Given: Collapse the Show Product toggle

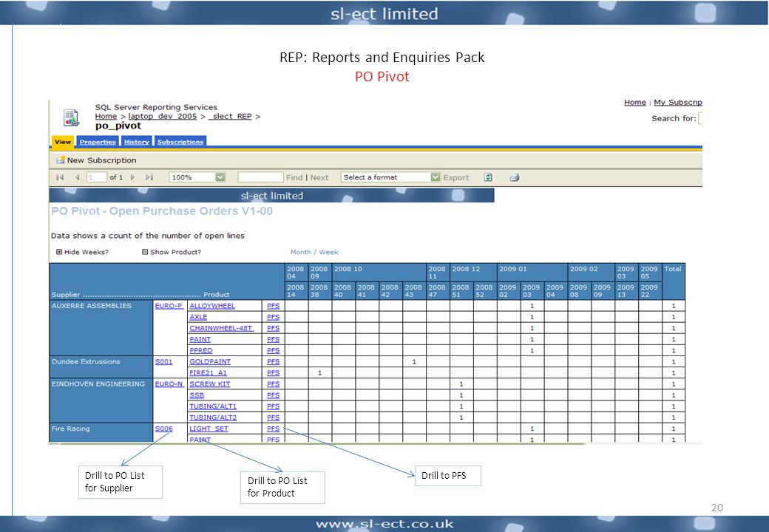Looking at the screenshot, I should click(145, 252).
